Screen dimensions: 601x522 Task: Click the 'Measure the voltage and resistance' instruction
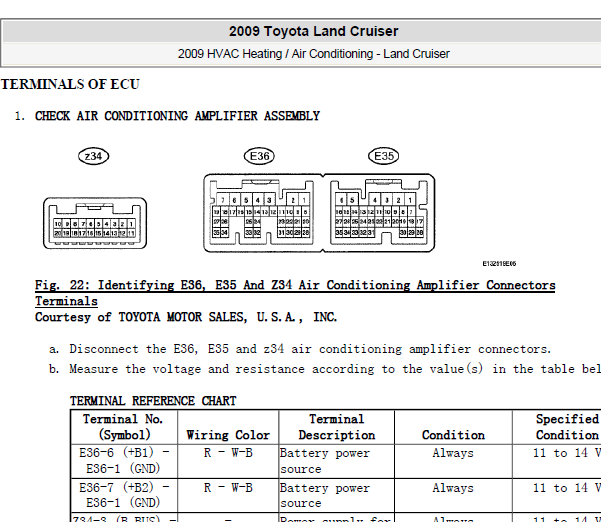[x=335, y=369]
